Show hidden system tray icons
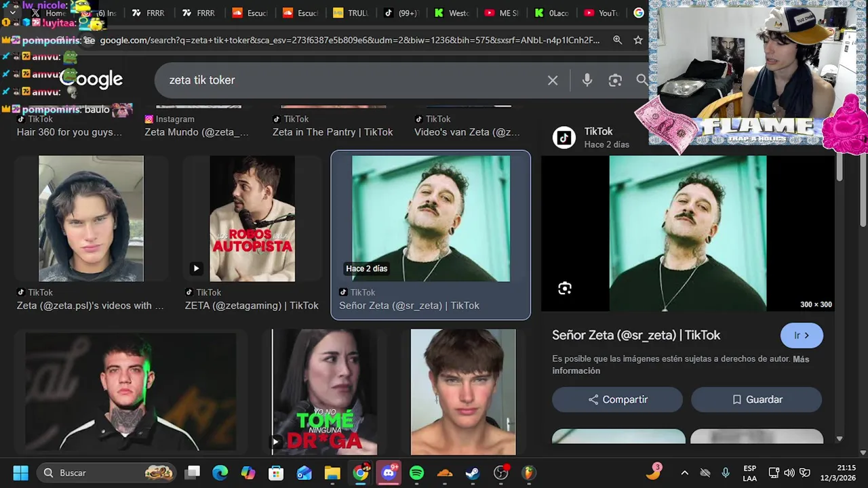 684,472
